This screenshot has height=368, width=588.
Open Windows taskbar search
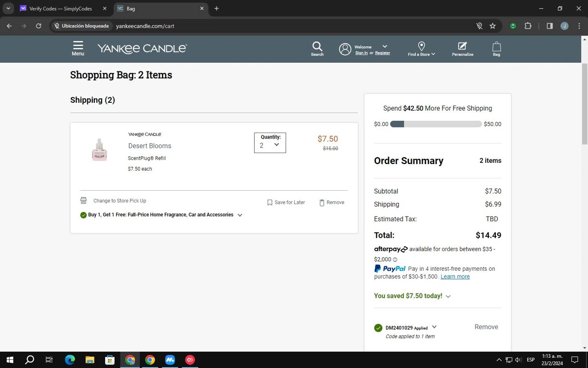(29, 360)
